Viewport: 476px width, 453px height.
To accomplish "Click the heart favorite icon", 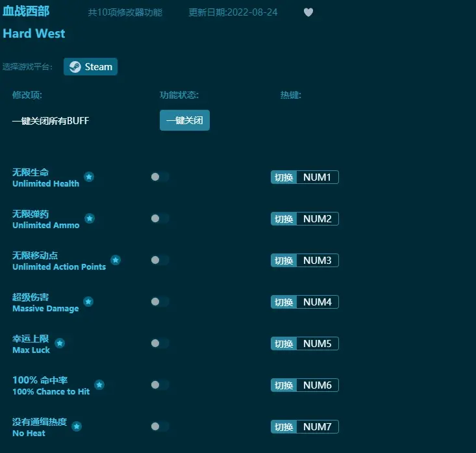I will (308, 12).
